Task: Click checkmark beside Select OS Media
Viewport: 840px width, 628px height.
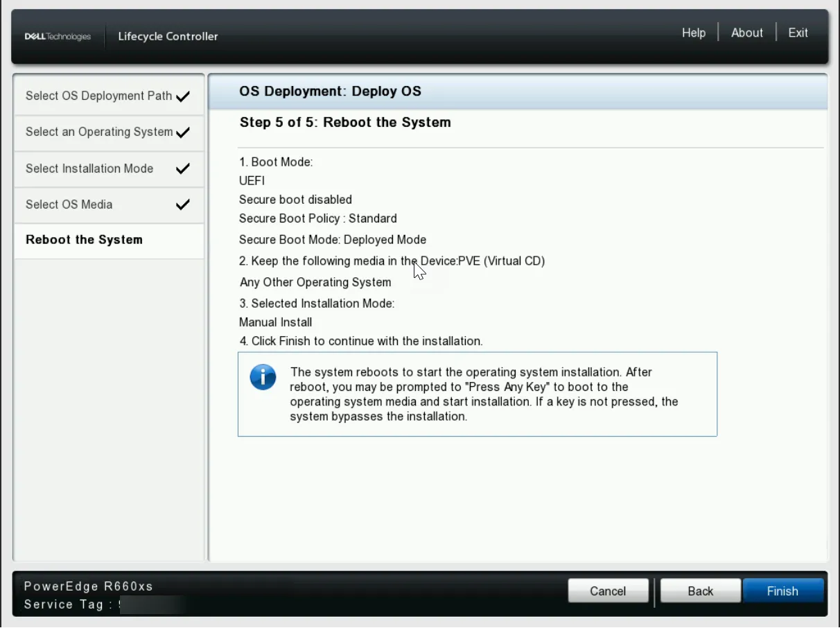Action: click(x=183, y=204)
